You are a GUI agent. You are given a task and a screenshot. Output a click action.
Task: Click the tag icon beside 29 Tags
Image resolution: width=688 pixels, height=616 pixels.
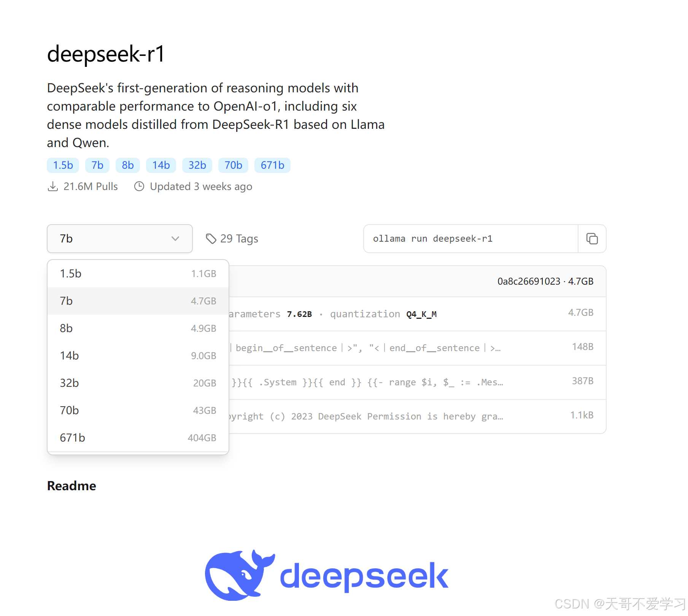coord(211,239)
